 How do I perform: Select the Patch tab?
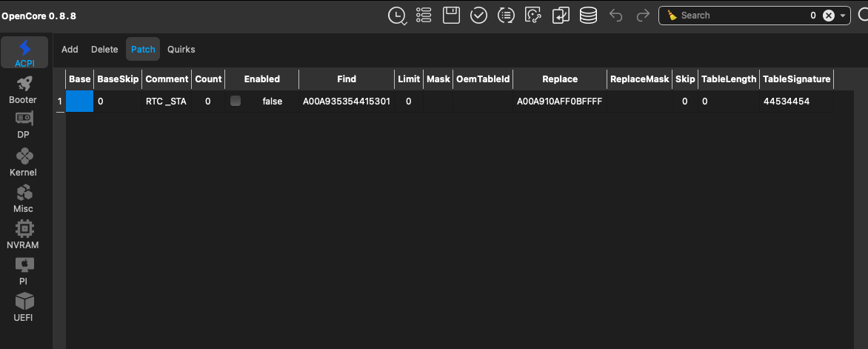tap(143, 50)
